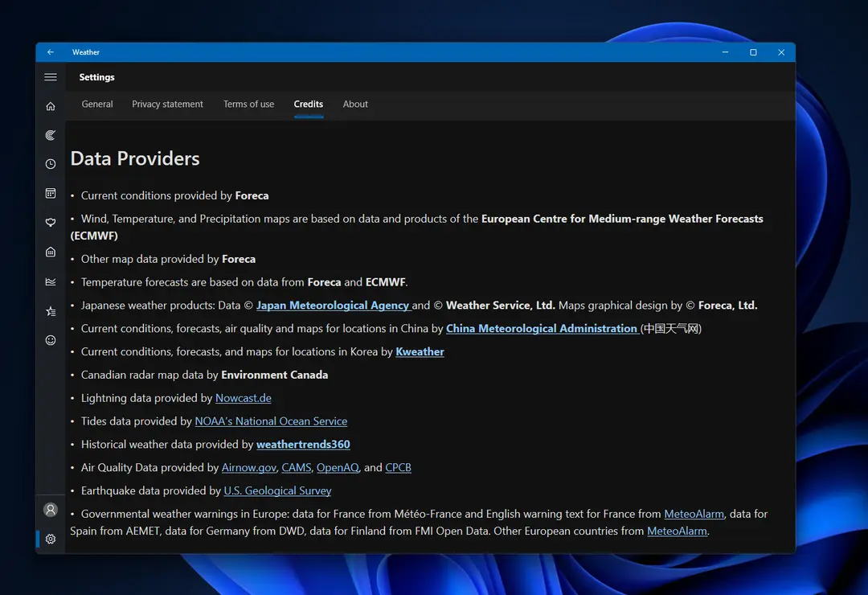Click the bold Environment Canada text
Image resolution: width=868 pixels, height=595 pixels.
point(275,375)
